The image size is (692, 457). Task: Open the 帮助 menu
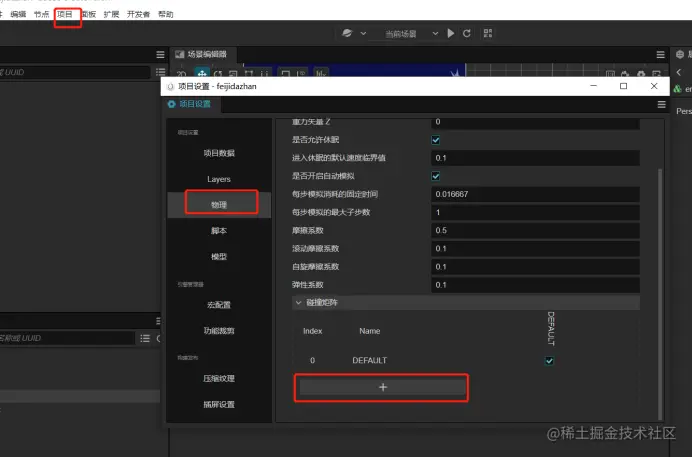[165, 14]
